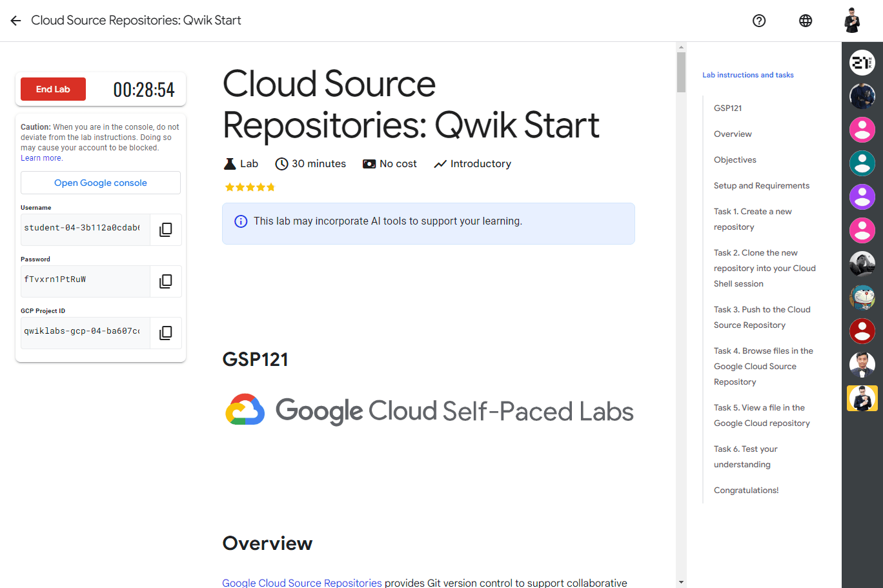Screen dimensions: 883x588
Task: Click the Password field value
Action: tap(85, 281)
